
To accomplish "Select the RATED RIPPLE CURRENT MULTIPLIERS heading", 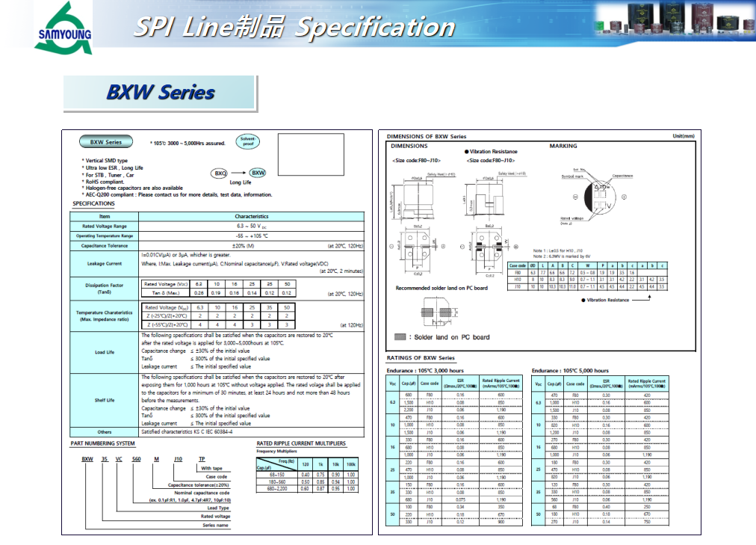I will coord(301,443).
